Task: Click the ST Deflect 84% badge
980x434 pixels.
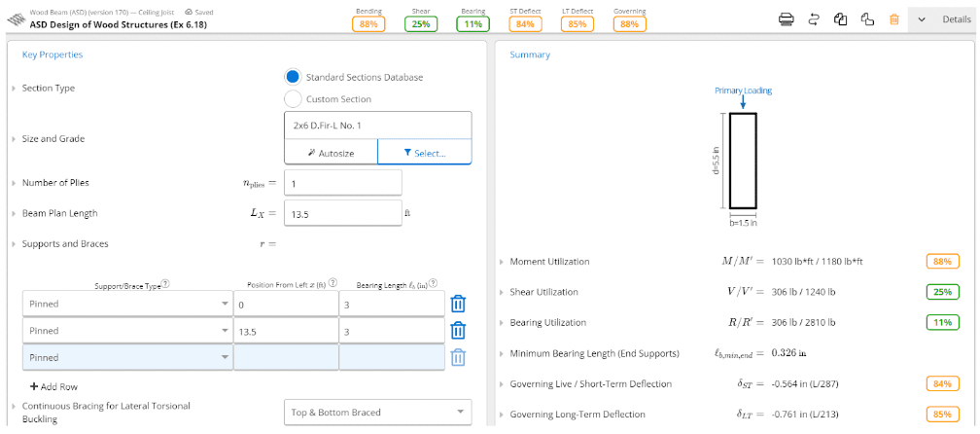Action: (x=525, y=23)
